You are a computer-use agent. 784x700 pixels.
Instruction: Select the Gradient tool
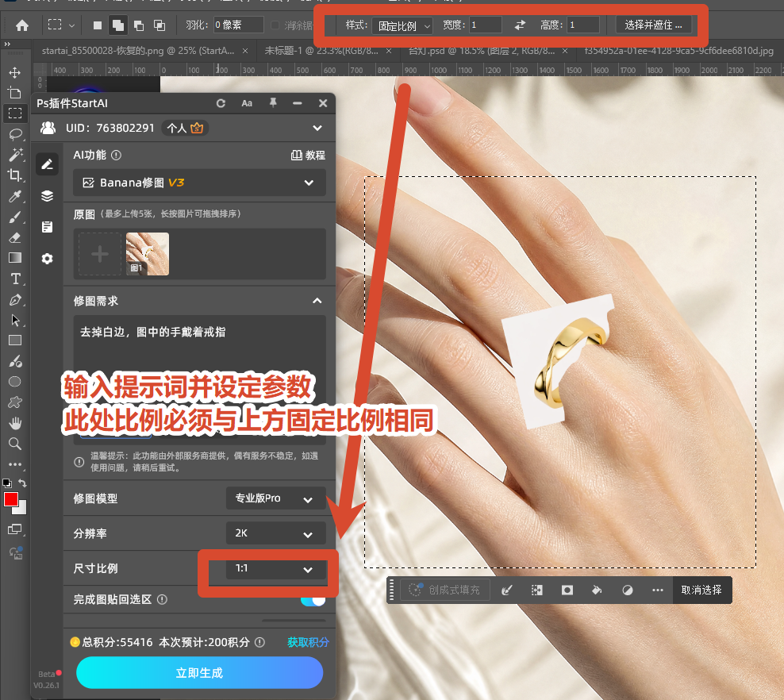click(15, 257)
